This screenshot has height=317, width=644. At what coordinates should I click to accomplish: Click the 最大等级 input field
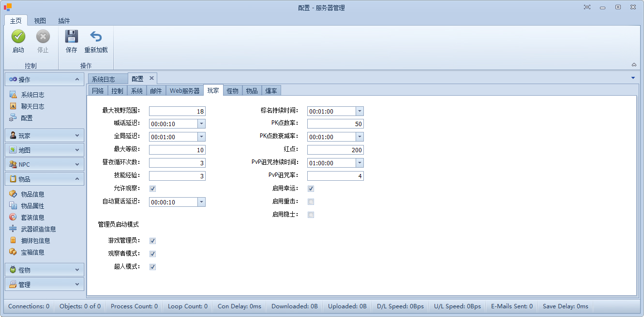(x=177, y=150)
